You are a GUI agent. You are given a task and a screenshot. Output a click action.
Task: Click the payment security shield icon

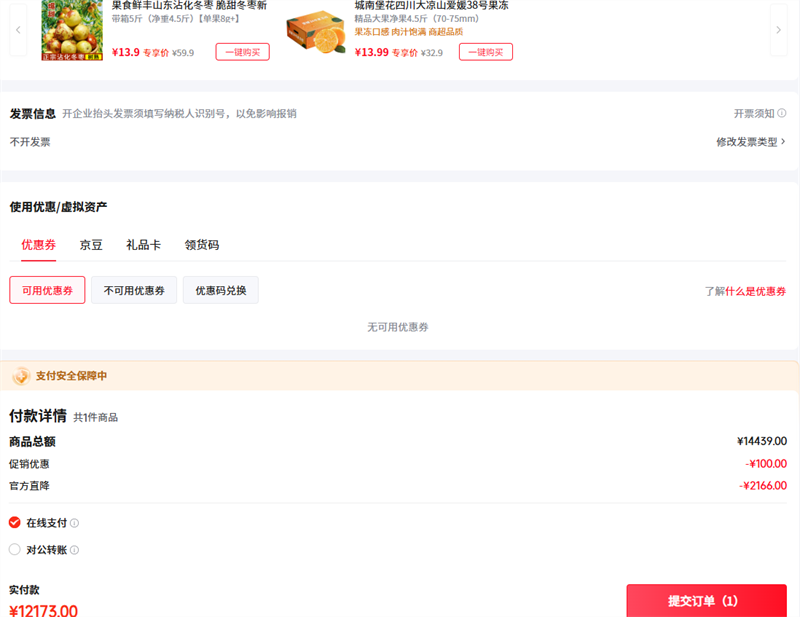[x=21, y=376]
